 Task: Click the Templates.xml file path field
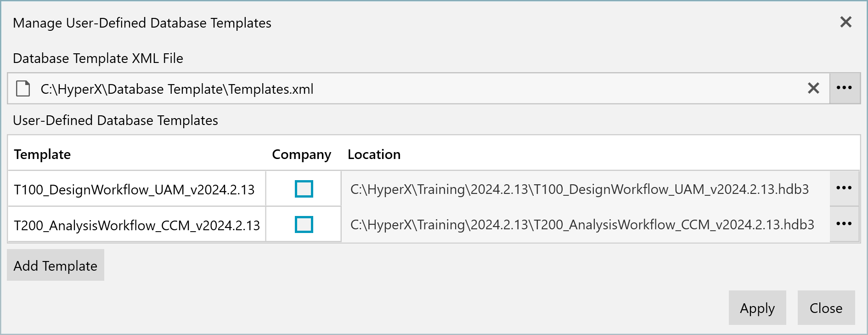pyautogui.click(x=418, y=88)
